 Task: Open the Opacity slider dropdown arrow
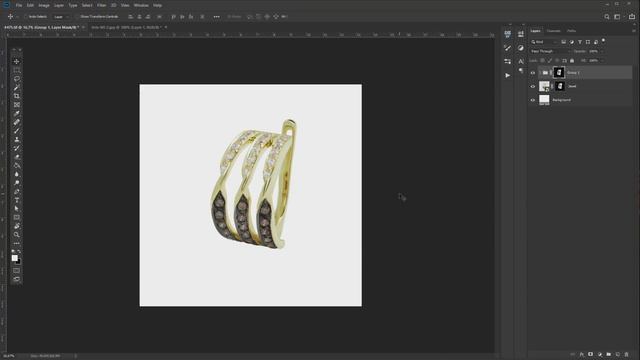pos(602,51)
